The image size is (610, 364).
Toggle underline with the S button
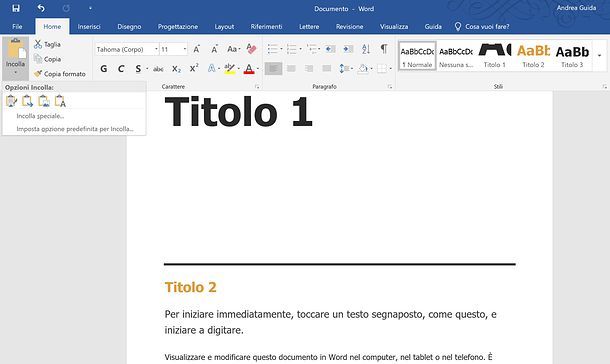(x=138, y=69)
